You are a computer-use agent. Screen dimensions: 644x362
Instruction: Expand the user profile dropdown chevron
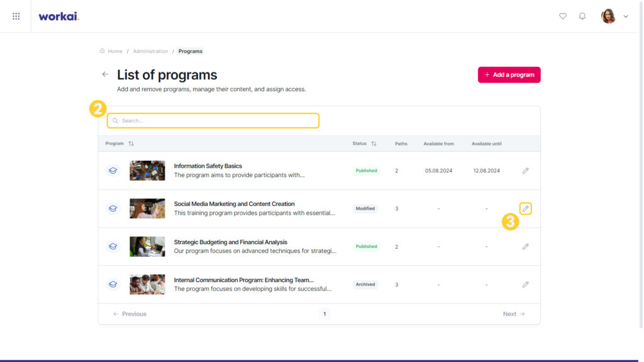626,16
